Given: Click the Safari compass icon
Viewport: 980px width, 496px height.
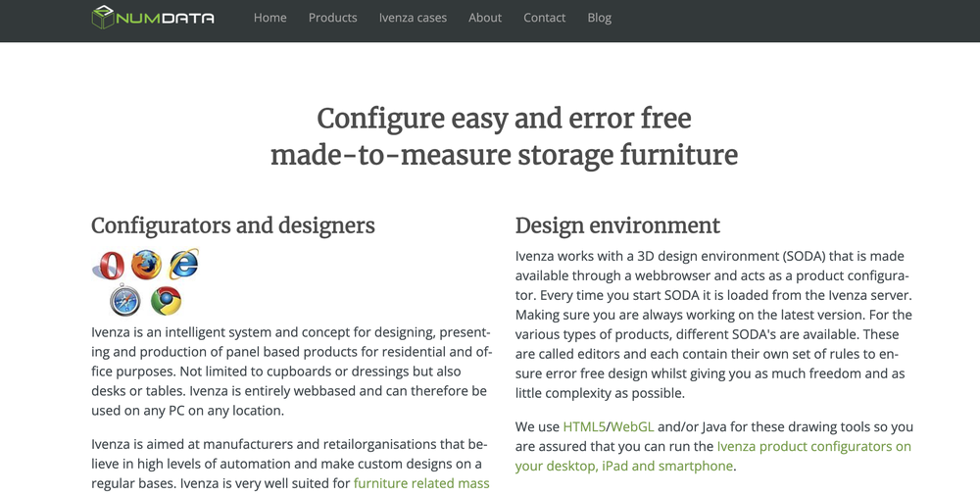Looking at the screenshot, I should click(x=125, y=300).
